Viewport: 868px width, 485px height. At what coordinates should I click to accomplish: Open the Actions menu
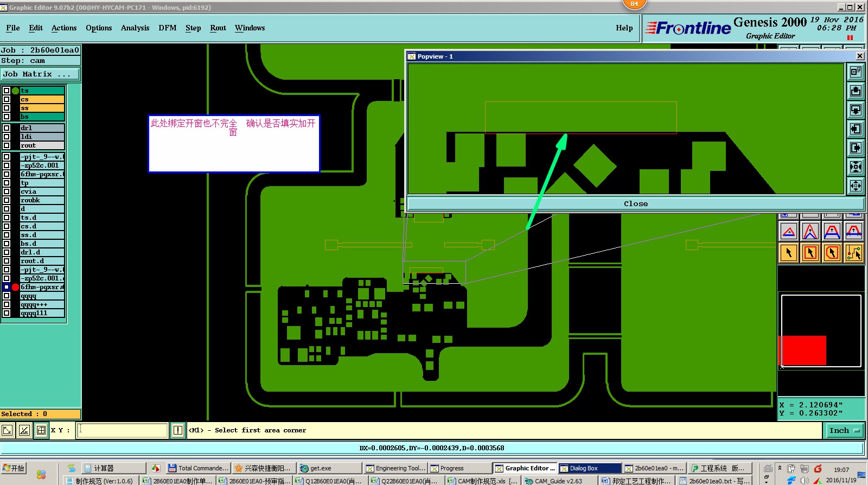click(x=64, y=28)
